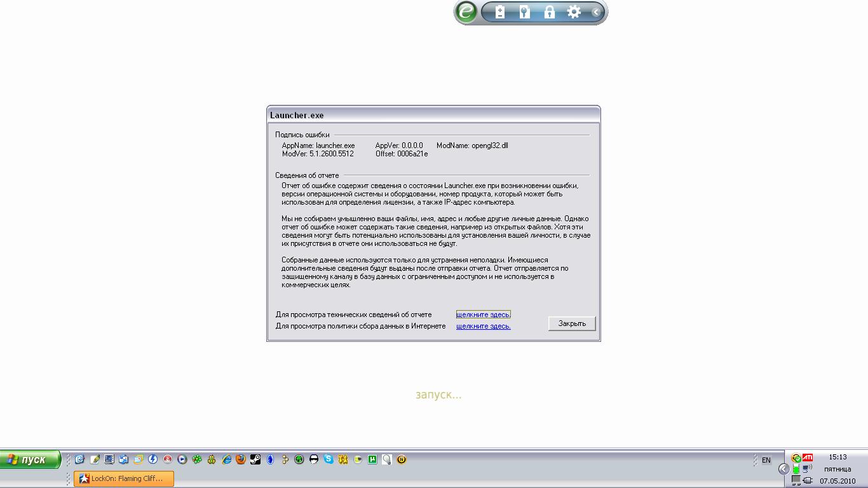Click the 'AppName: launcher.exe' text in the dialog
The height and width of the screenshot is (488, 868).
[318, 146]
